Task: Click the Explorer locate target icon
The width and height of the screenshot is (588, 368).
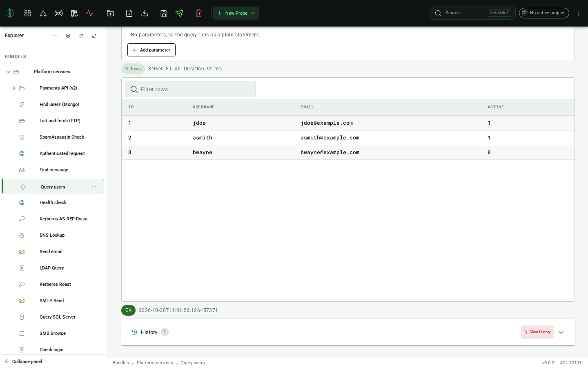Action: pyautogui.click(x=68, y=36)
